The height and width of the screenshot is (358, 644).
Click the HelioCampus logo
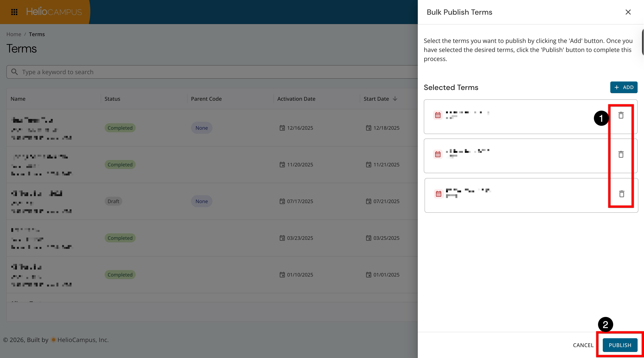[x=54, y=12]
